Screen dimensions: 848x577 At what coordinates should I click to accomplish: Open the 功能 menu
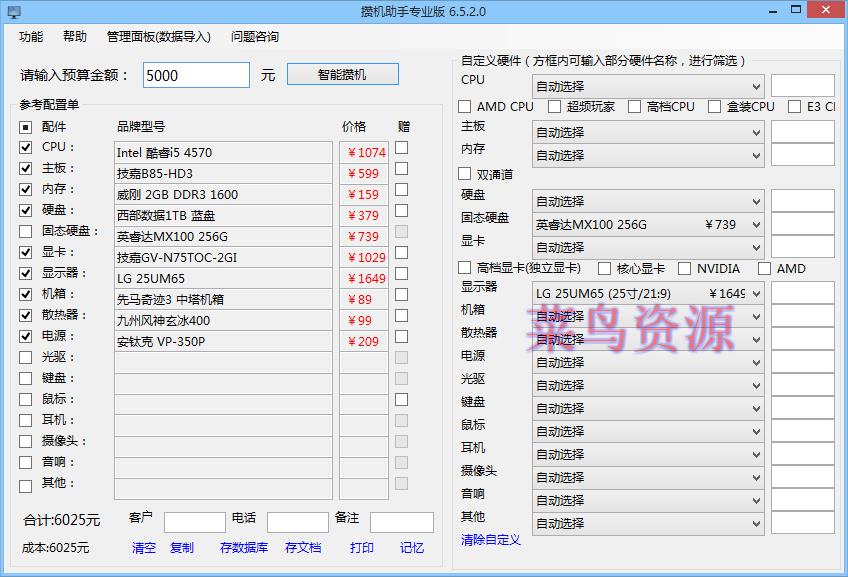coord(31,37)
